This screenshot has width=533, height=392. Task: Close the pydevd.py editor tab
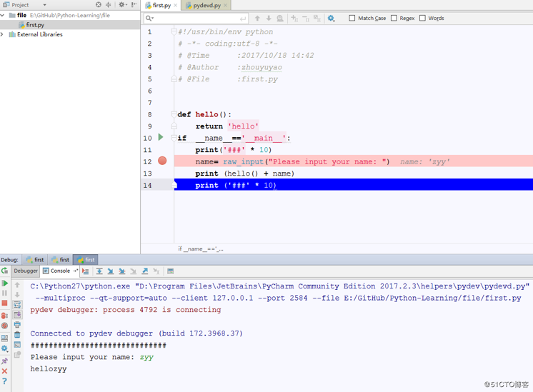pyautogui.click(x=225, y=6)
